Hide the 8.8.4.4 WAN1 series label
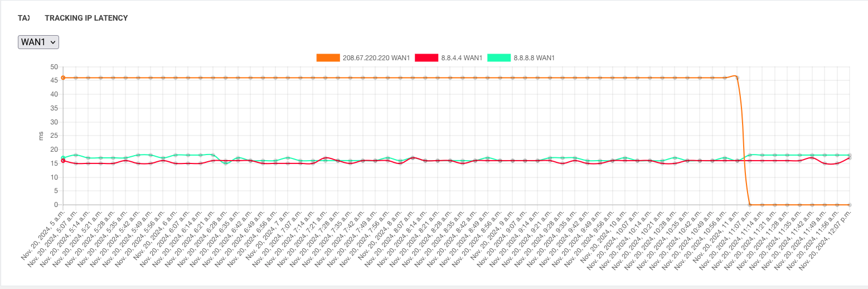Image resolution: width=868 pixels, height=289 pixels. tap(465, 57)
